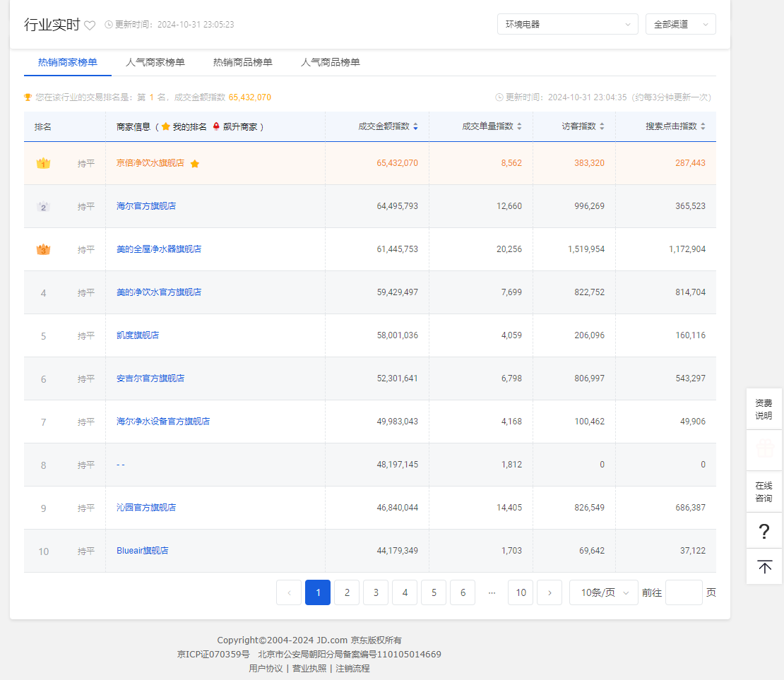
Task: Click the 65,432,070 index value in ranking notice
Action: point(250,97)
